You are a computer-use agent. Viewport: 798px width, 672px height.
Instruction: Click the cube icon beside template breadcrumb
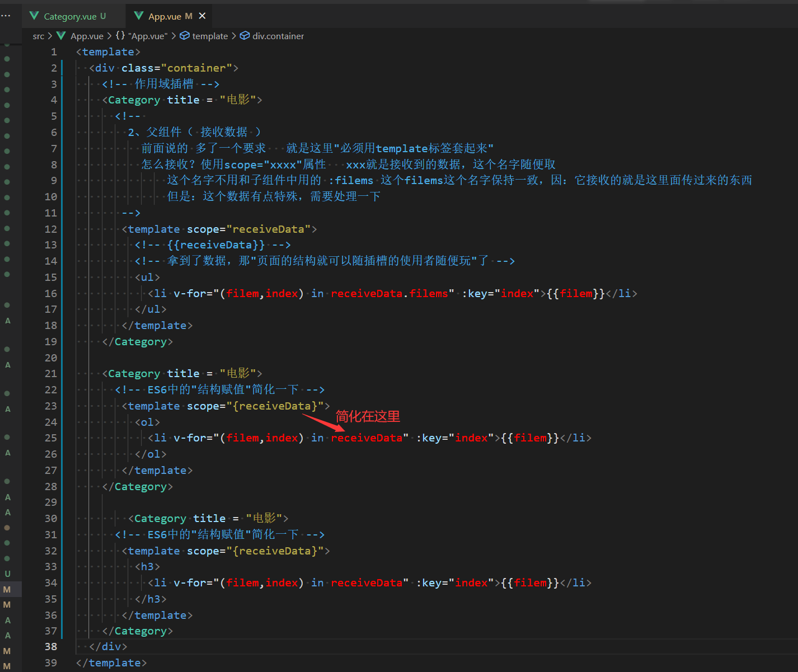click(185, 36)
